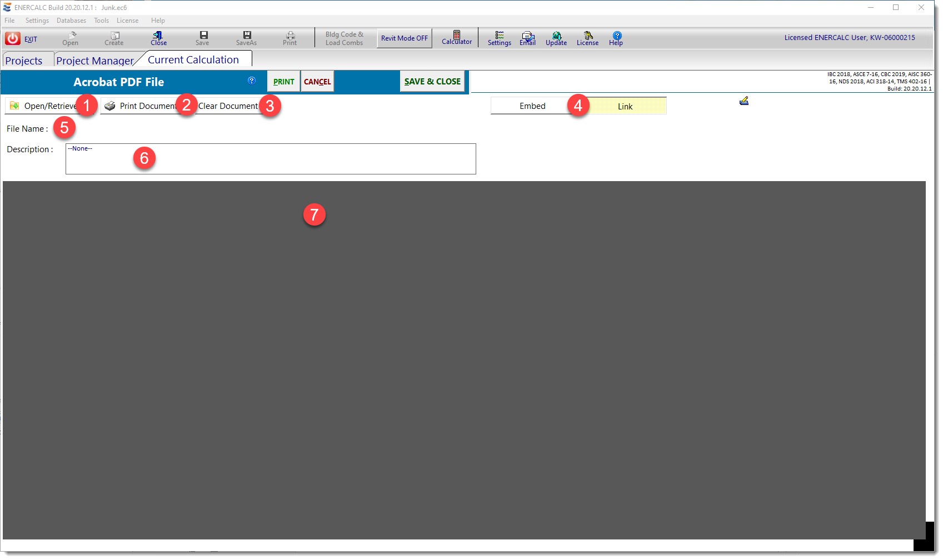Viewport: 943px width, 560px height.
Task: Select the Link option
Action: click(625, 106)
